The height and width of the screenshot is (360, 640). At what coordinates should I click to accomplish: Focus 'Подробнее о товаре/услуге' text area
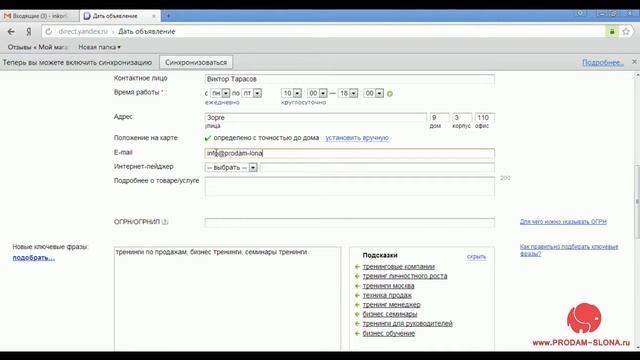pos(349,187)
